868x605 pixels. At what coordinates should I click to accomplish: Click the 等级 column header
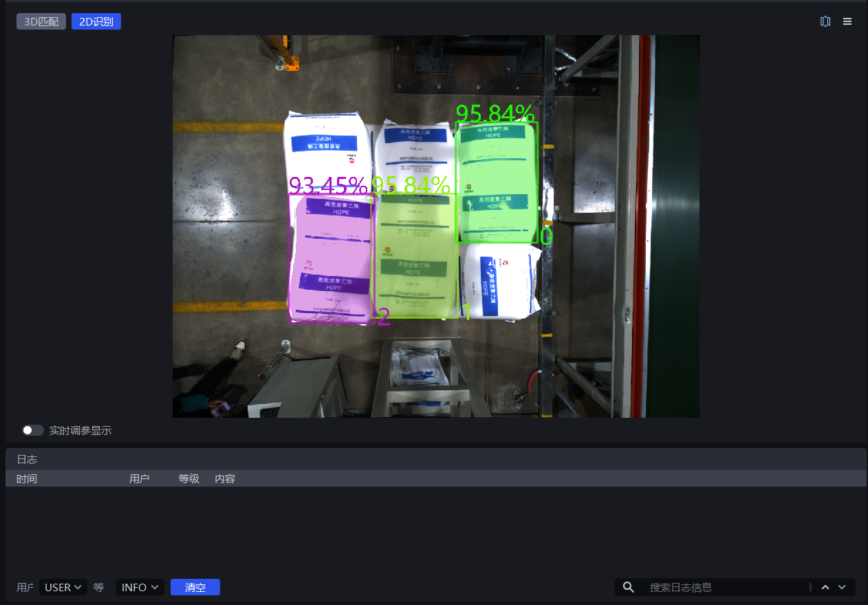[x=188, y=478]
